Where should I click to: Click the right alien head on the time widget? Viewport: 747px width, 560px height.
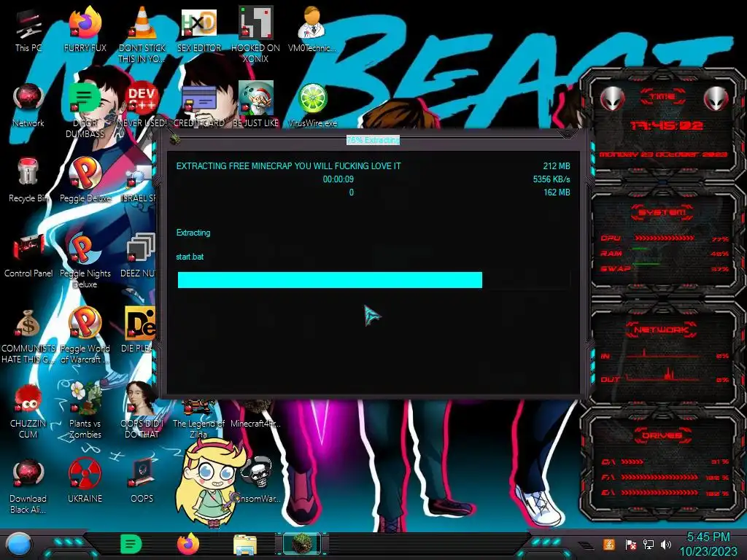pyautogui.click(x=716, y=98)
